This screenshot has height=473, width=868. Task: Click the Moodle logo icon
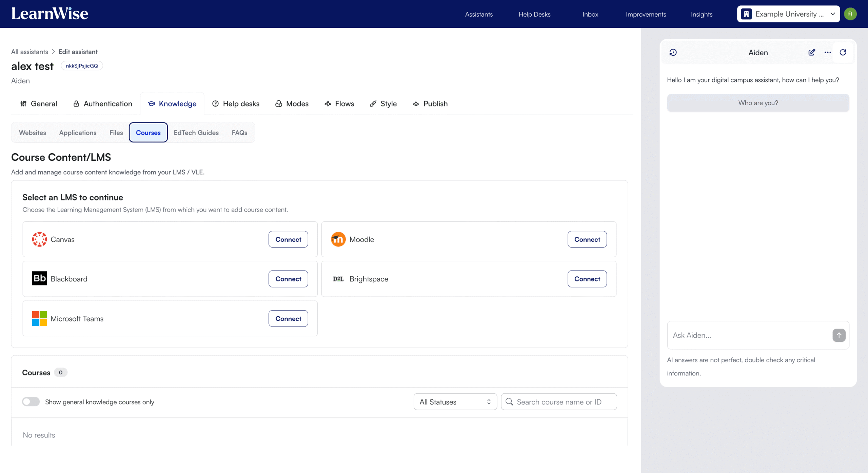[338, 239]
